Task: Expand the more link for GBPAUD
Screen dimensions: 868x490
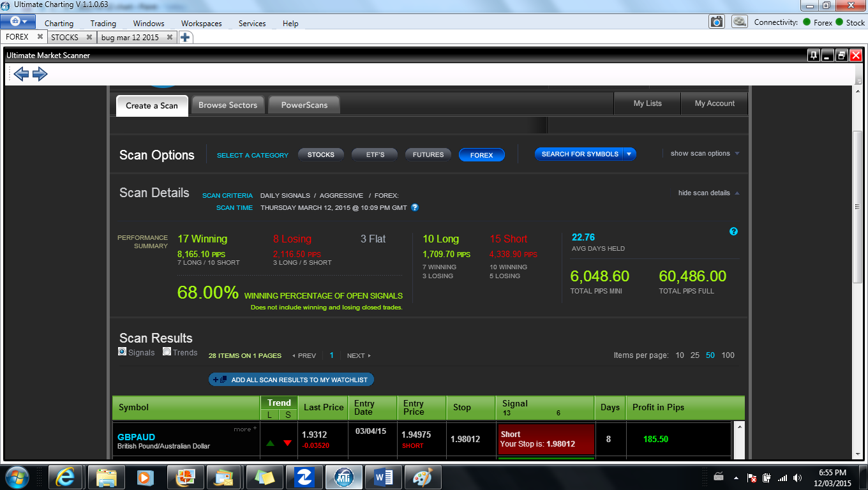Action: pos(245,429)
